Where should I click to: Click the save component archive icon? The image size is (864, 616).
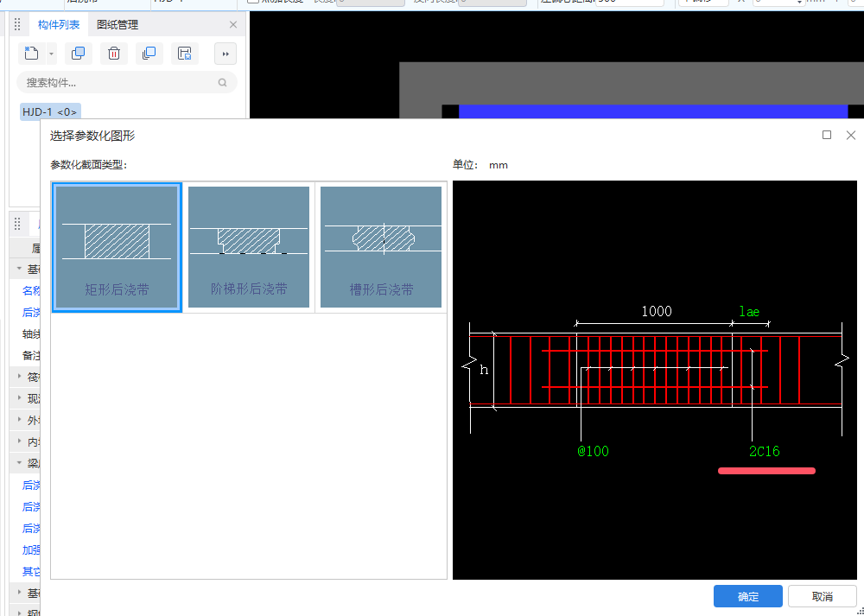[x=184, y=54]
